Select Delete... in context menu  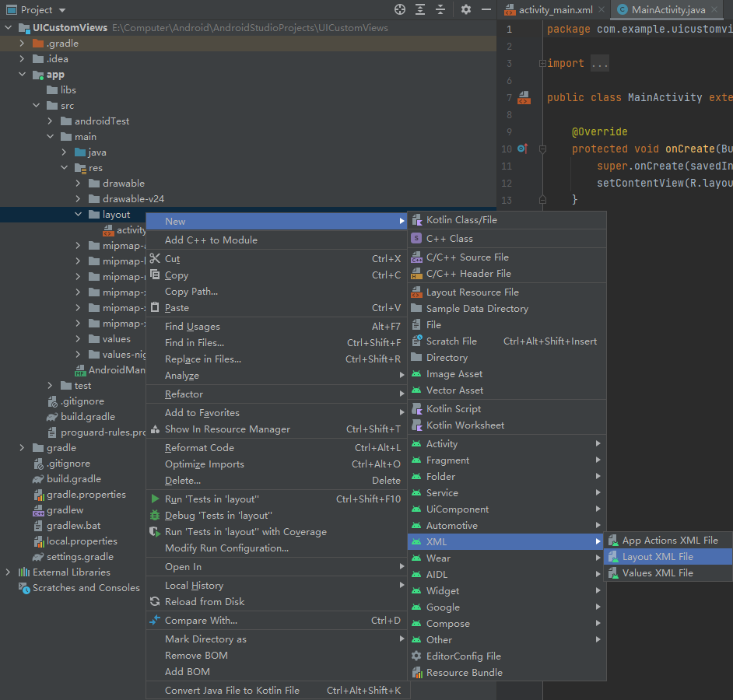click(276, 481)
